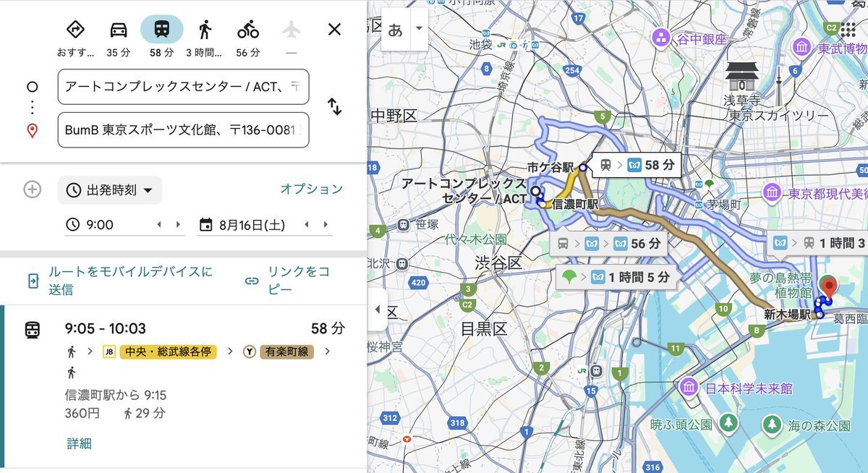Click the 目黒区 ward label

(485, 330)
